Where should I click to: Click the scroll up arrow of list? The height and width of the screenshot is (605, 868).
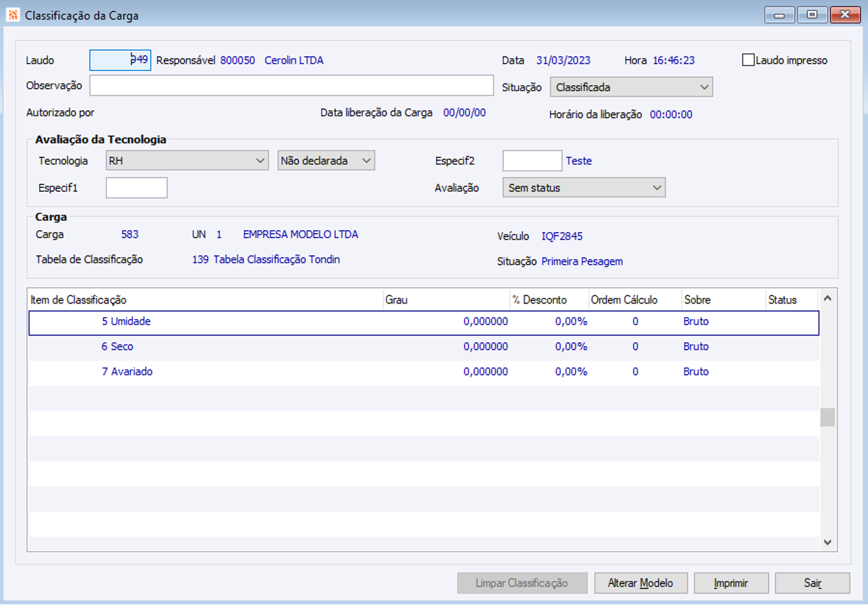(x=827, y=298)
